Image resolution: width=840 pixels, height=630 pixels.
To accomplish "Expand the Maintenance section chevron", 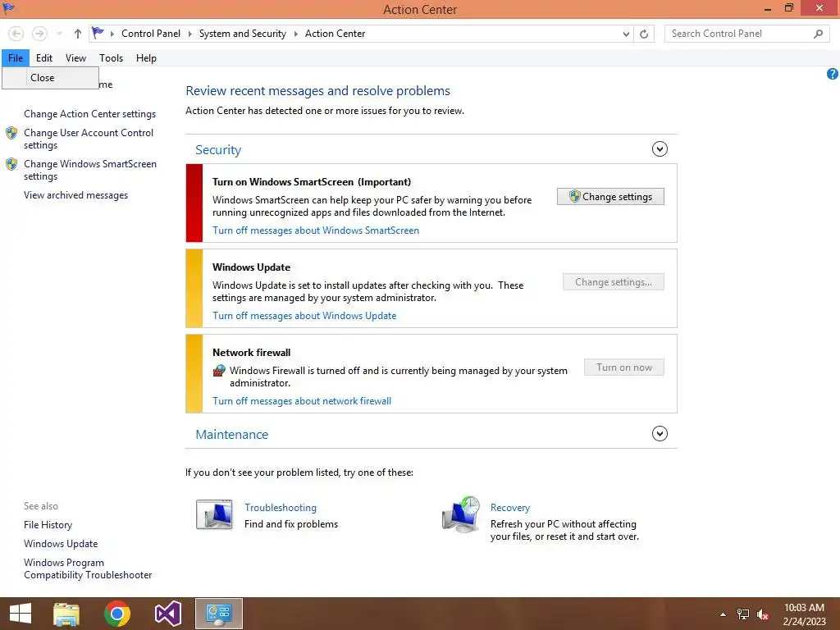I will tap(660, 433).
